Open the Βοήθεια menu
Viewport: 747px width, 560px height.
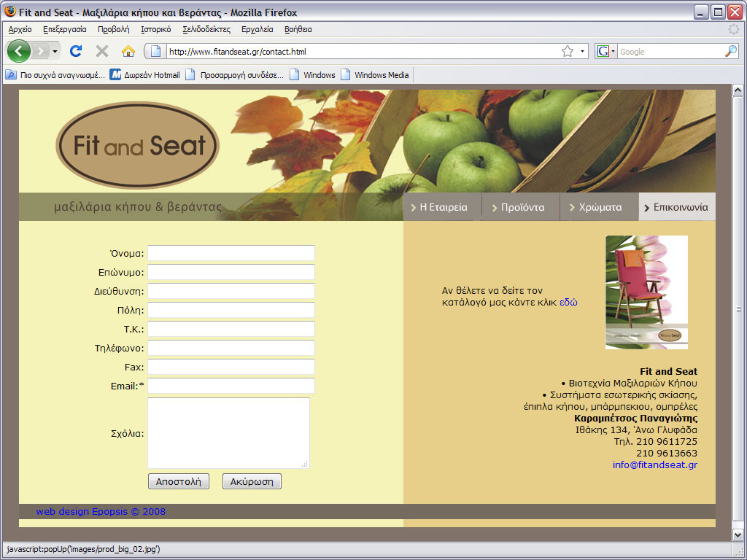point(298,29)
